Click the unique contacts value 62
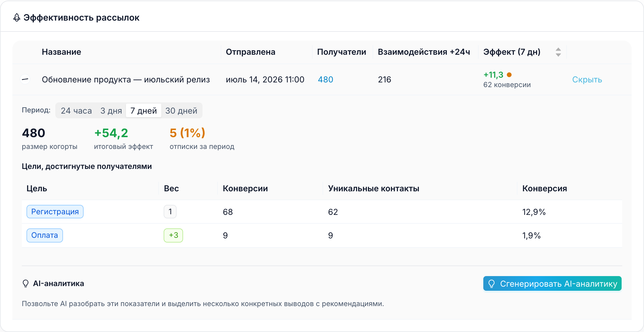Viewport: 644px width, 332px height. [x=333, y=212]
